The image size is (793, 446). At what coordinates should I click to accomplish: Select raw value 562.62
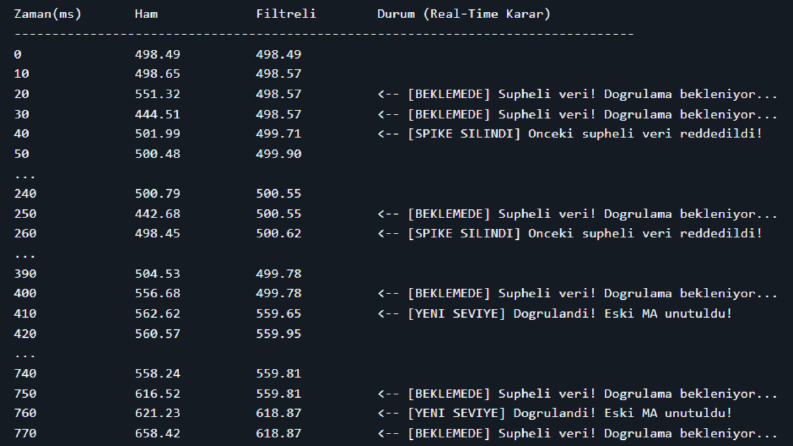(157, 314)
